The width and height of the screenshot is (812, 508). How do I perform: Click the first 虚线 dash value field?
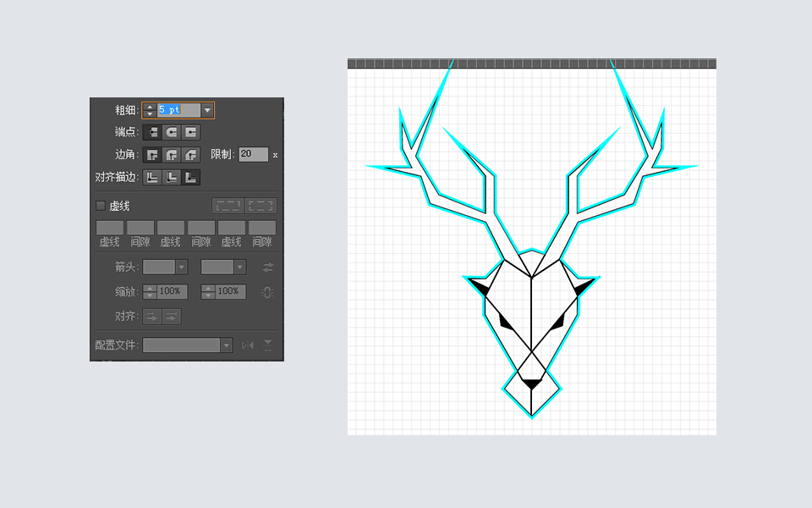point(110,228)
